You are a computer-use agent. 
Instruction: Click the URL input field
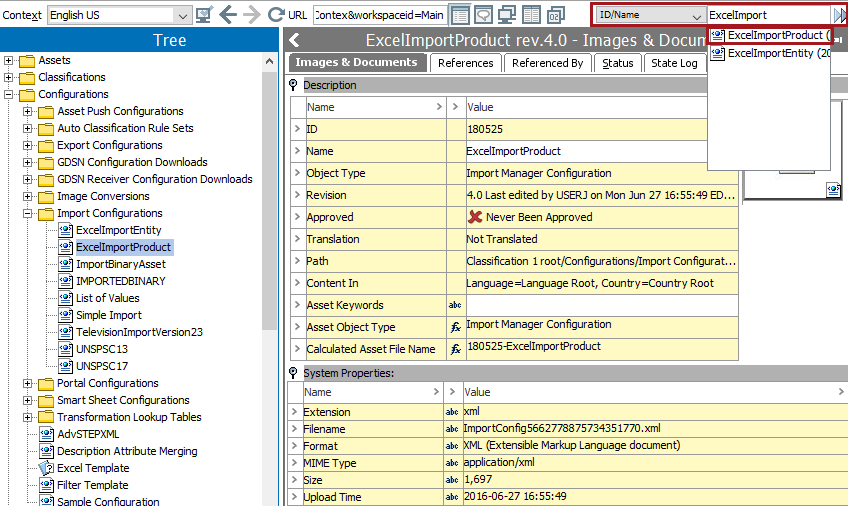coord(378,15)
